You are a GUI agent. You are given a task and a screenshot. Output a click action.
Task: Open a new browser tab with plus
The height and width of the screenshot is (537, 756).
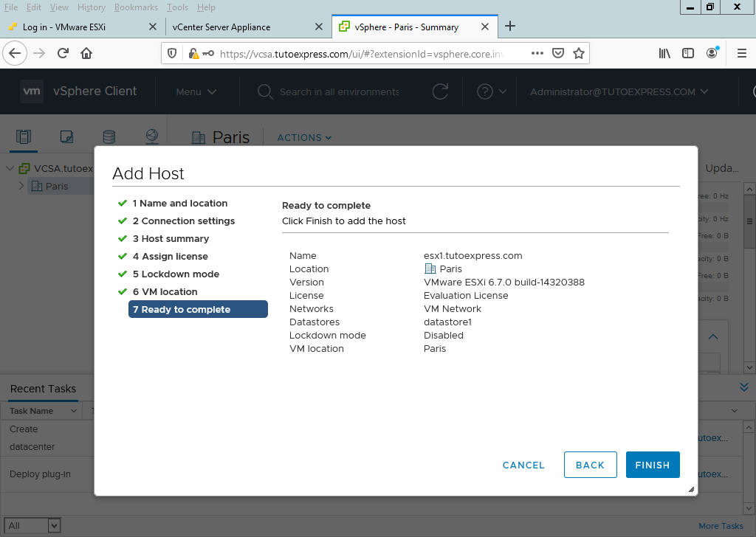click(x=510, y=26)
